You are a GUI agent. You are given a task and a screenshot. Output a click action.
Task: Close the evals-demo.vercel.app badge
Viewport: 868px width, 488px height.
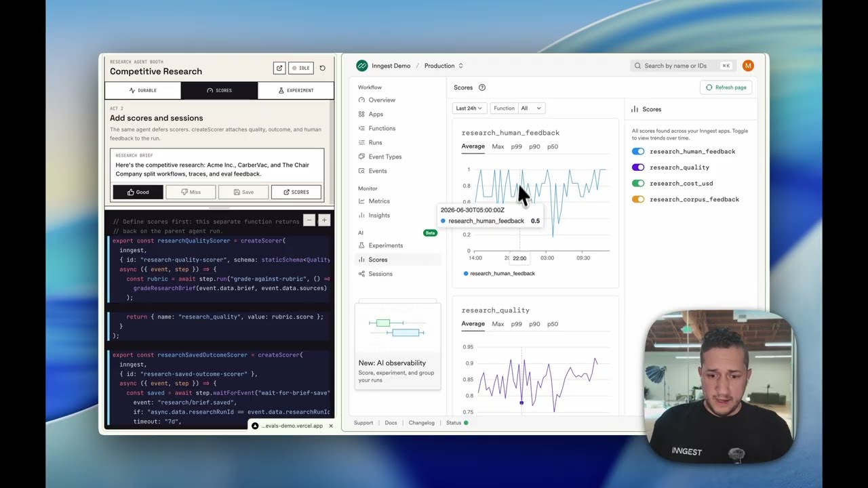pyautogui.click(x=331, y=426)
